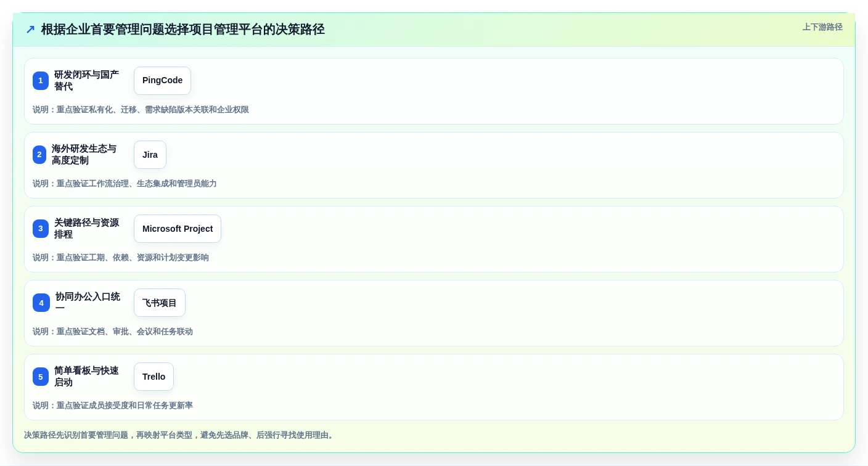
Task: Click the step 5 number badge
Action: [41, 377]
